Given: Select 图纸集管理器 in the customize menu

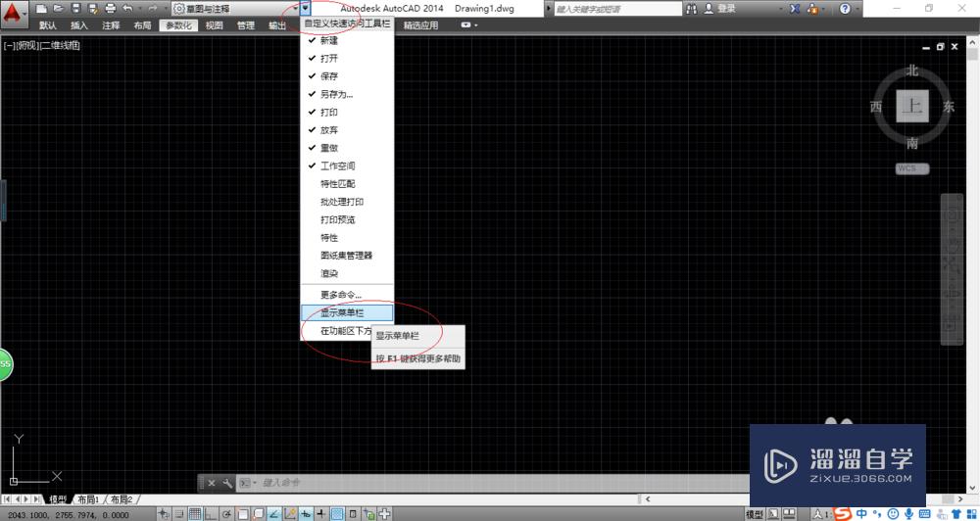Looking at the screenshot, I should coord(347,257).
